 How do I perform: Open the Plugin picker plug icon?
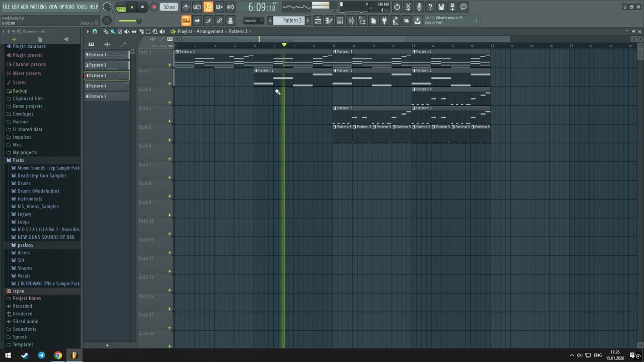[x=384, y=21]
